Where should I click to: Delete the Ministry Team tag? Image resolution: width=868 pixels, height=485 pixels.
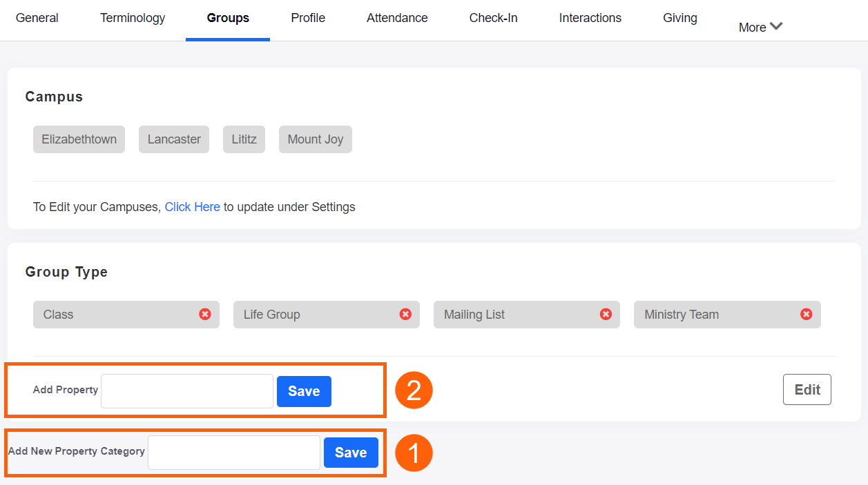click(806, 315)
